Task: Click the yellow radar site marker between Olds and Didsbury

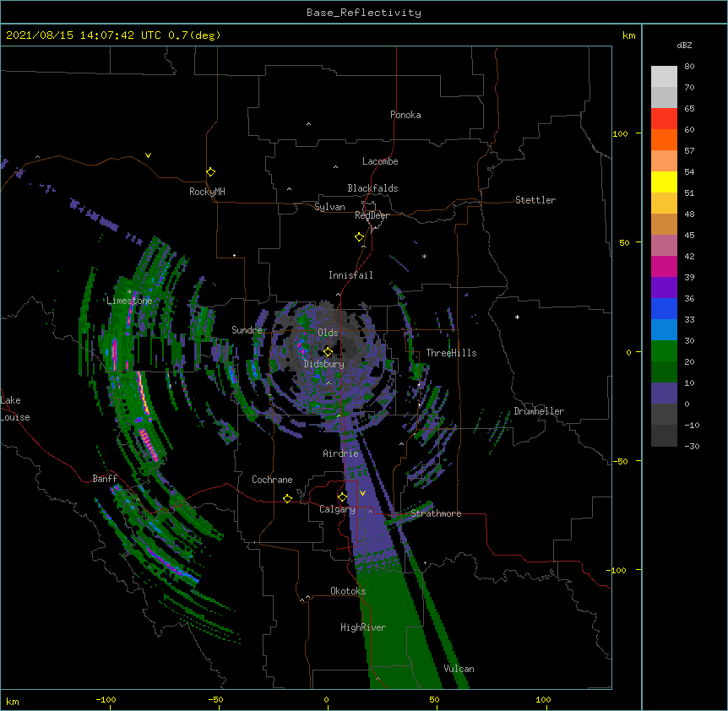Action: pyautogui.click(x=328, y=351)
